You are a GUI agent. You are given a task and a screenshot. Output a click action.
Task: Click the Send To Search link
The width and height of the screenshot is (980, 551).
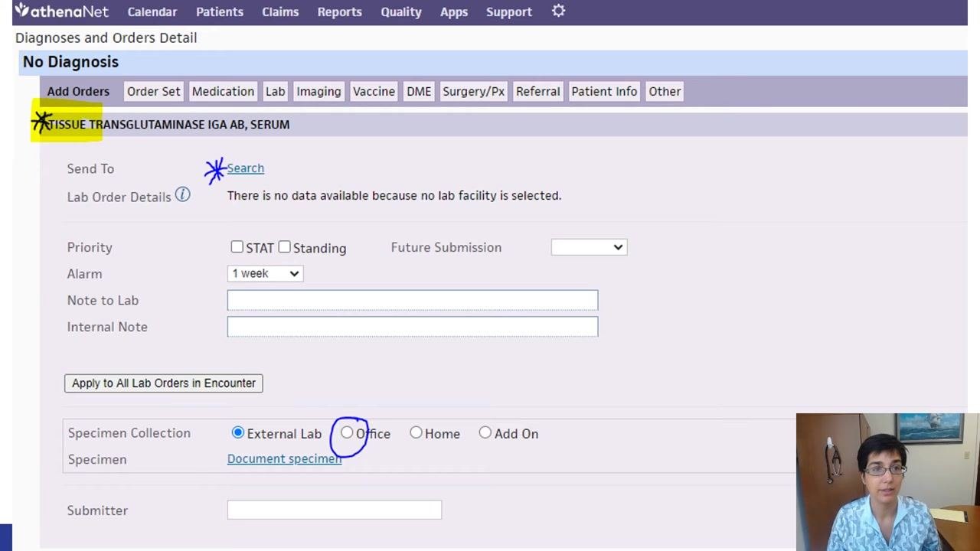(x=245, y=168)
